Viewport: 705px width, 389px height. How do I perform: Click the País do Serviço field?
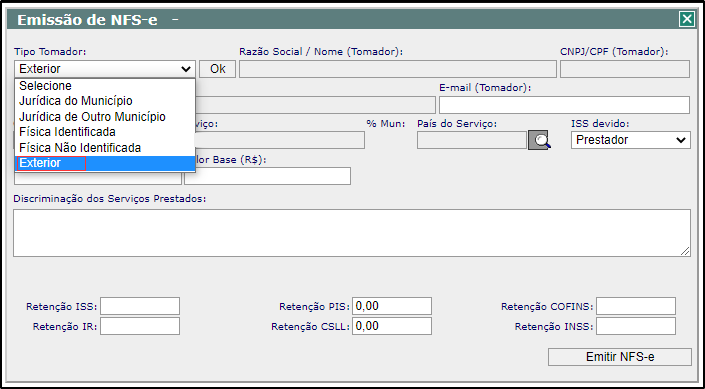pos(472,140)
